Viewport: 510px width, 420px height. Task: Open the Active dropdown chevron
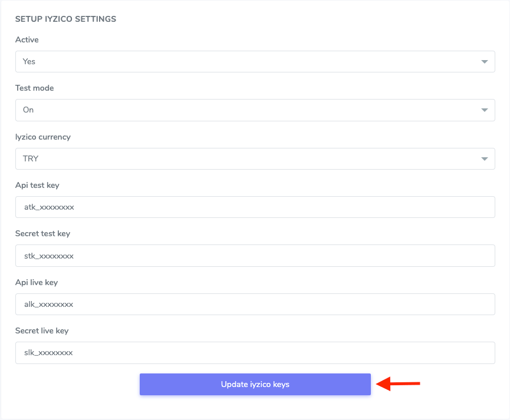coord(484,61)
